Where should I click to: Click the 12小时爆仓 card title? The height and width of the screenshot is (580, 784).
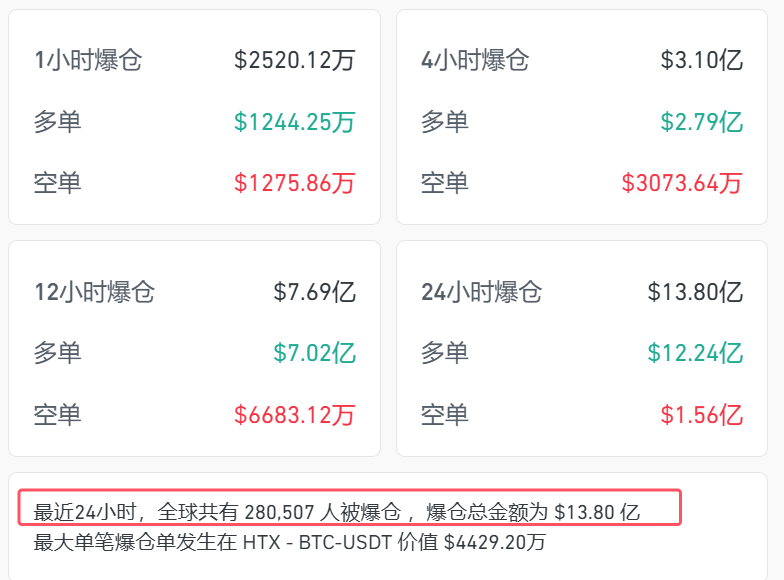[x=94, y=292]
